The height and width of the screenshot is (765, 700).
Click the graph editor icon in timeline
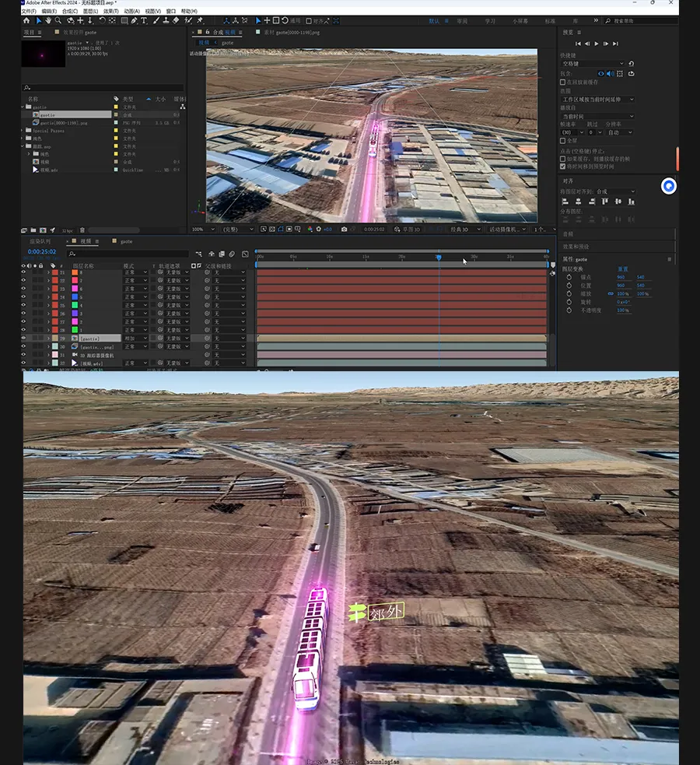click(245, 254)
